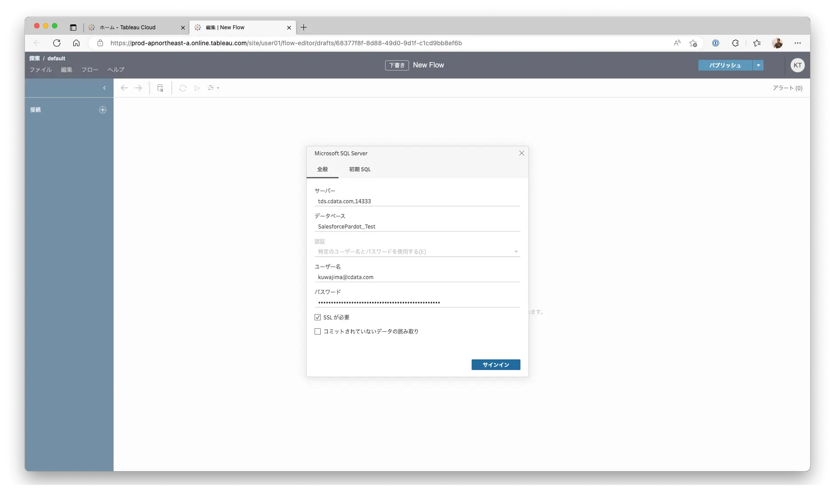835x504 pixels.
Task: Open the publish options dropdown arrow
Action: pyautogui.click(x=758, y=65)
